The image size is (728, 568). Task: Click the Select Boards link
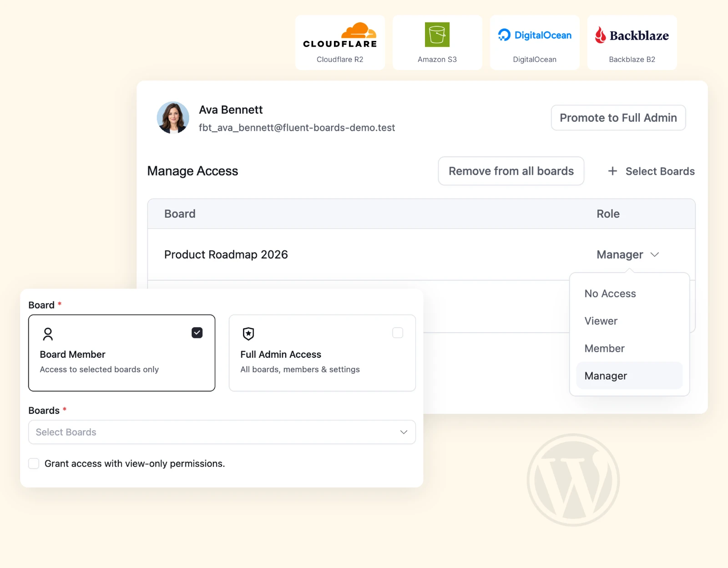coord(651,171)
